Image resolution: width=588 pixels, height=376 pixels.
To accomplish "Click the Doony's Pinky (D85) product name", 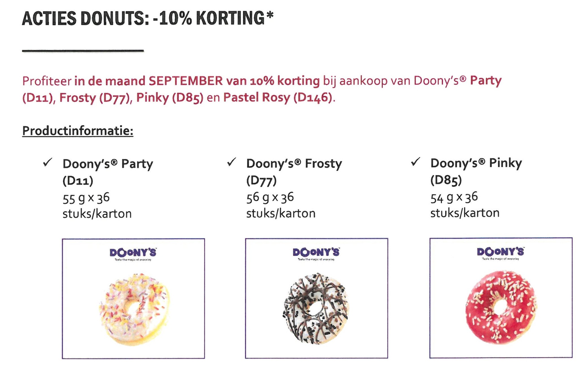I will coord(476,171).
